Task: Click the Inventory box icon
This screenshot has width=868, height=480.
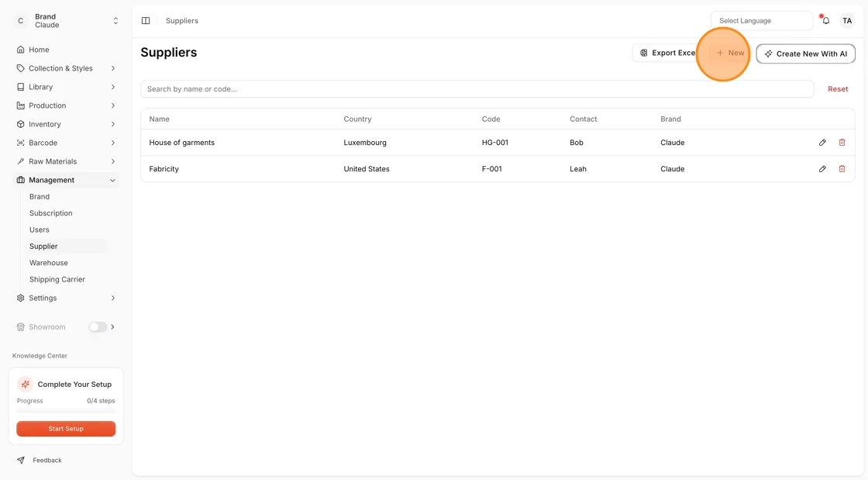Action: tap(20, 124)
